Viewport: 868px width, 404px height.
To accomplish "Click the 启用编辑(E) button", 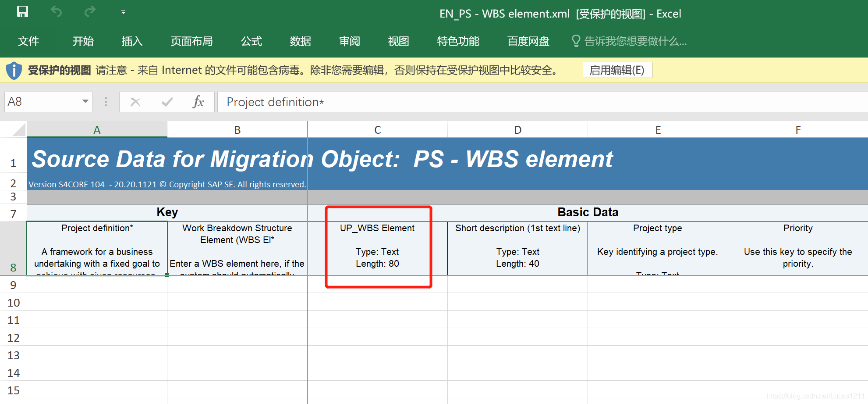I will (617, 70).
